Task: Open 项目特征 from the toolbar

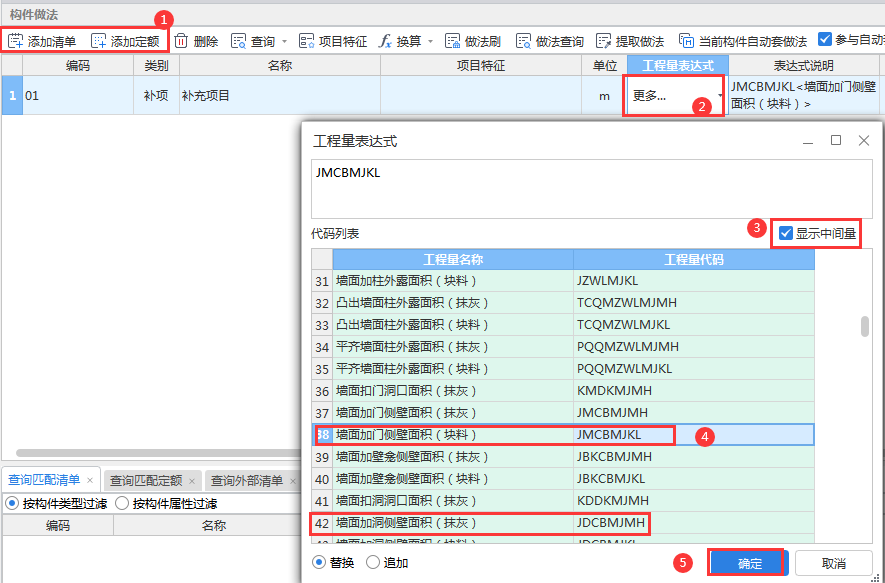Action: [x=333, y=41]
